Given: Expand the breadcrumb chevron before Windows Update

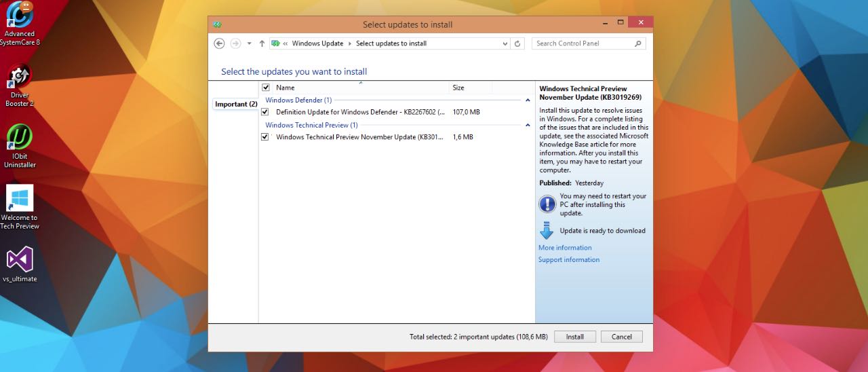Looking at the screenshot, I should (x=285, y=43).
